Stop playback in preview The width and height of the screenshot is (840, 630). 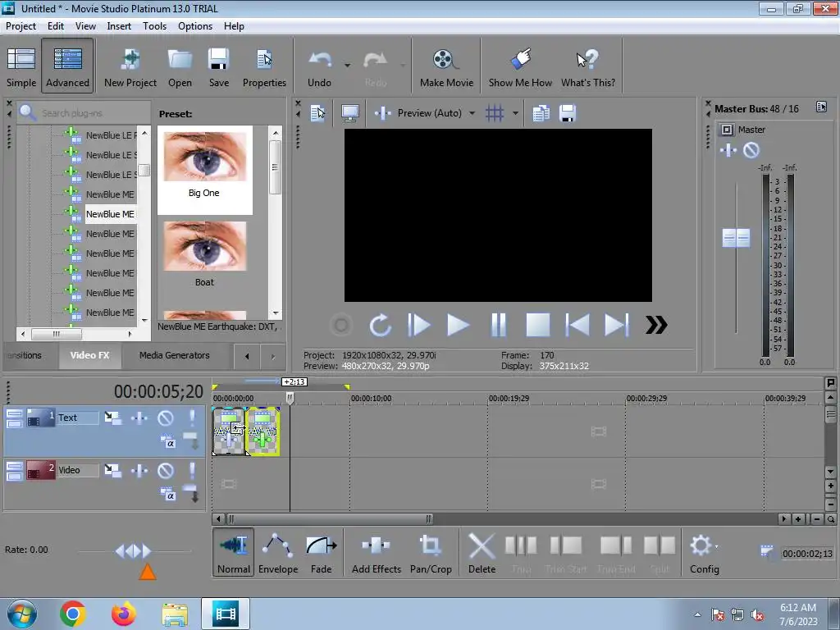(x=538, y=325)
